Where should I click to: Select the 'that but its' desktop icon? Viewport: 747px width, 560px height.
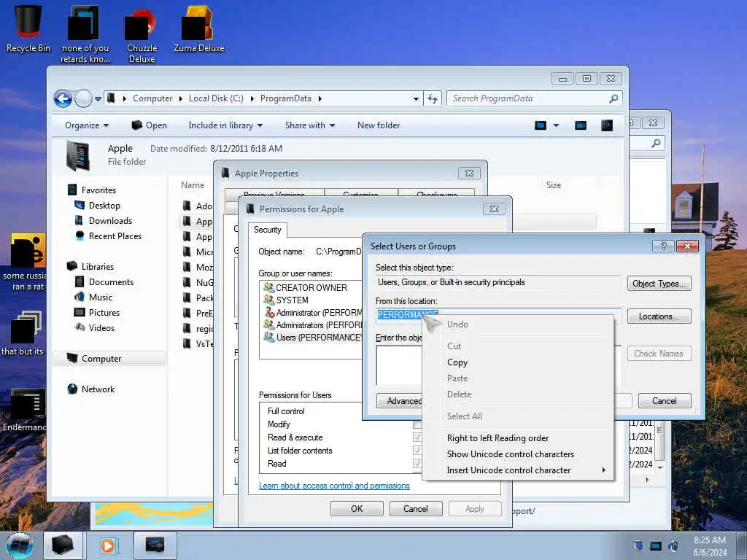coord(24,333)
